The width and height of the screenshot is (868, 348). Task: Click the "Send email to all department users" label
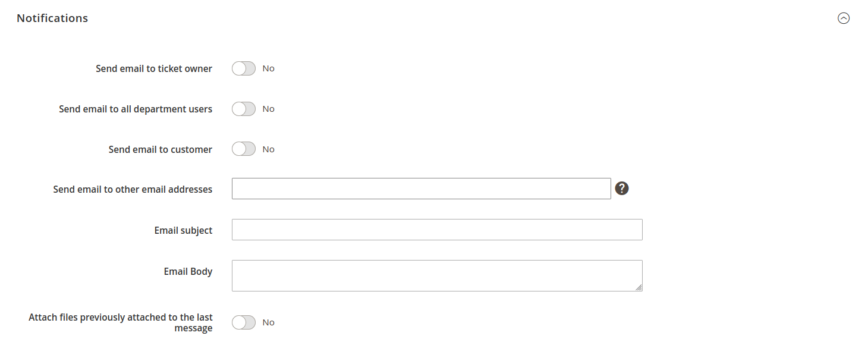[x=136, y=109]
